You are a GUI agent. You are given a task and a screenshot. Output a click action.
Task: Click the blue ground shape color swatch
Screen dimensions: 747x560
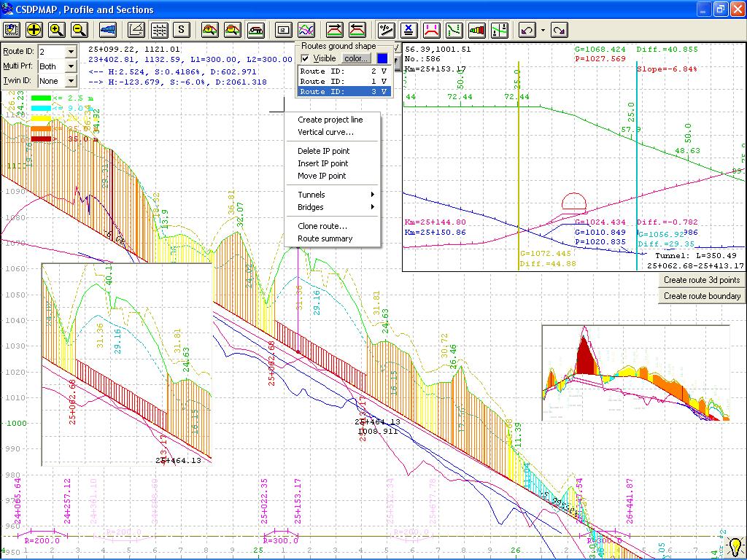coord(382,58)
